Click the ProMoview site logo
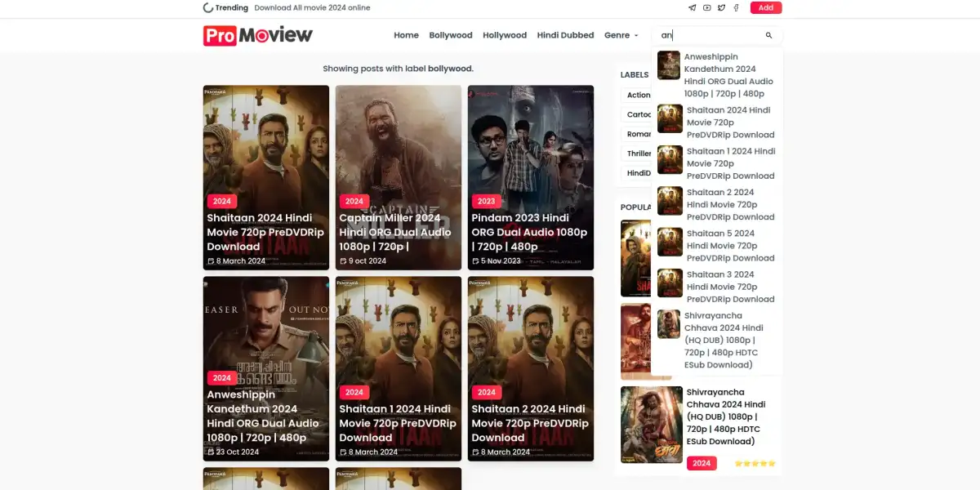Viewport: 980px width, 490px height. [258, 35]
